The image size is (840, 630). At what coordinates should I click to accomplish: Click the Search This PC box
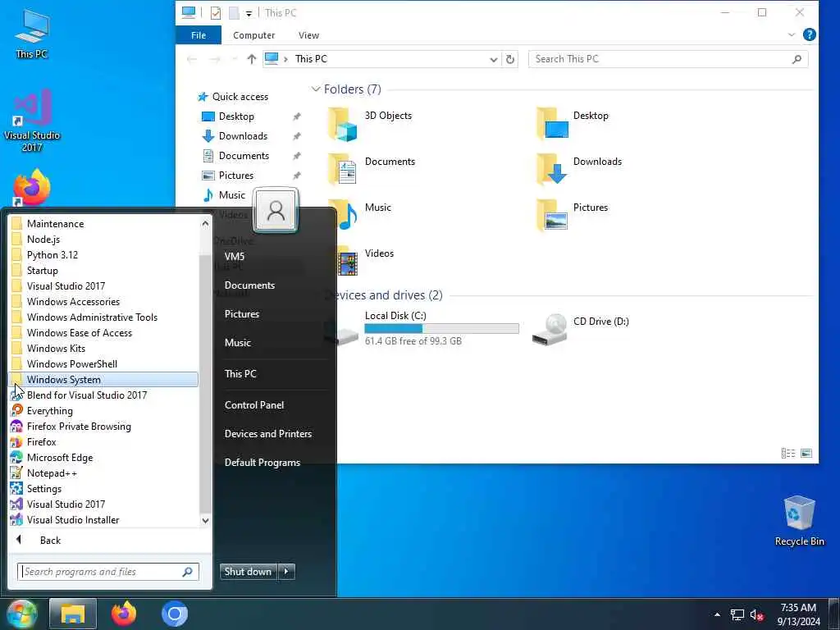click(668, 59)
